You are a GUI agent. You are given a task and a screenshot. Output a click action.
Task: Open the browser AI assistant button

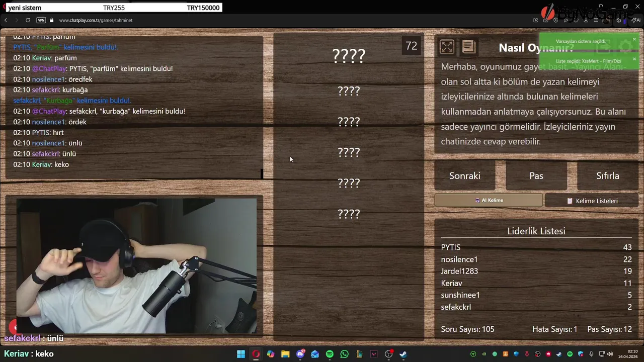[x=636, y=20]
